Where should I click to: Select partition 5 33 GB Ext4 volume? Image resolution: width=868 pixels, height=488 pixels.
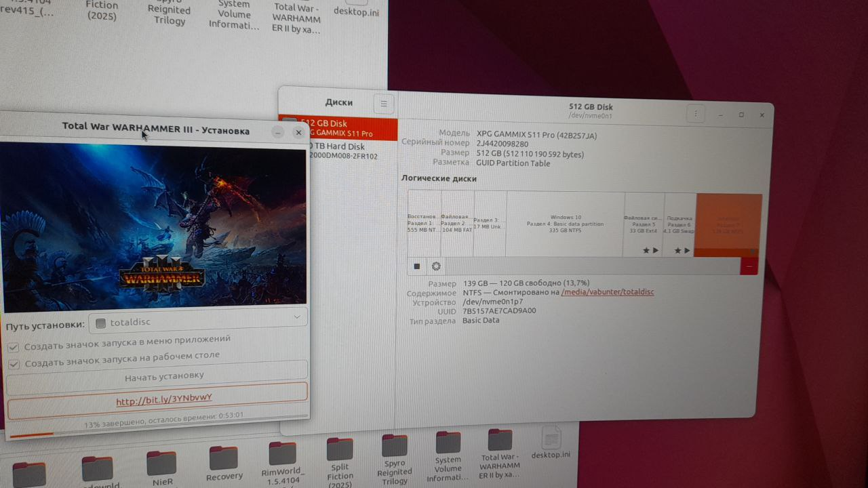tap(644, 225)
